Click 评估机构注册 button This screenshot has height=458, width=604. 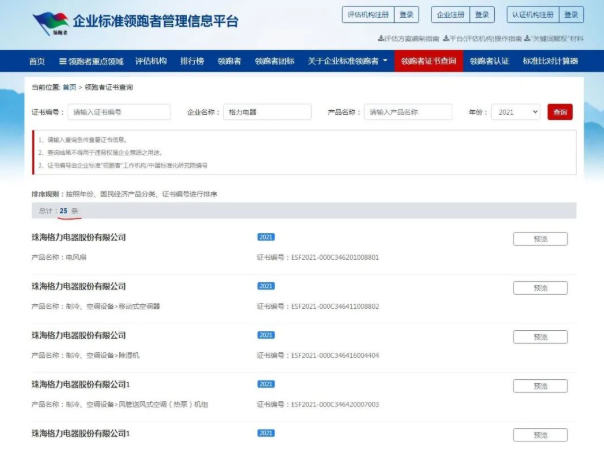(x=368, y=15)
